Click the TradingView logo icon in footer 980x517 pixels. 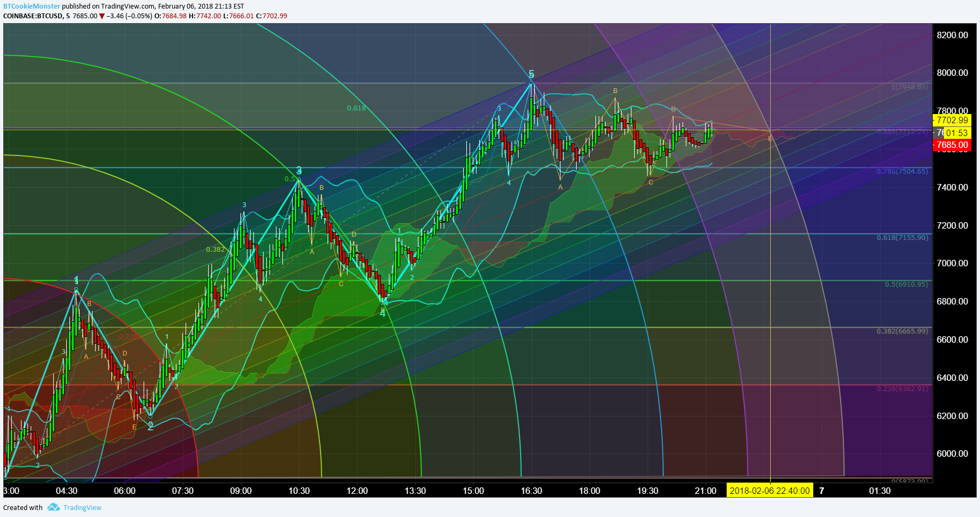[53, 507]
